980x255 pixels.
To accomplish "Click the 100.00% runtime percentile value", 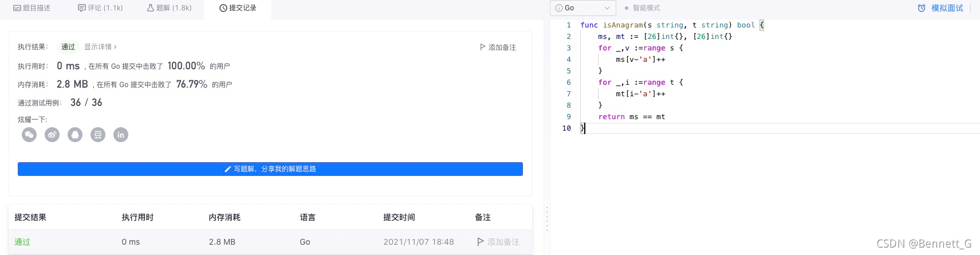I will click(x=186, y=66).
